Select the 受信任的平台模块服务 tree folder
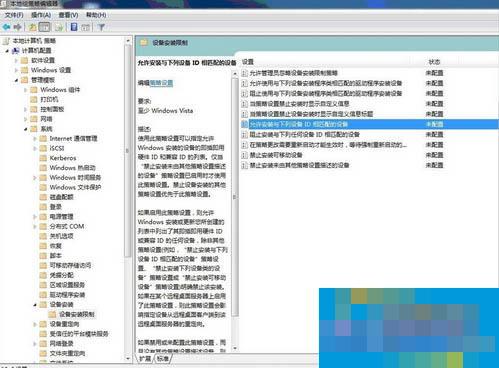 [x=79, y=334]
